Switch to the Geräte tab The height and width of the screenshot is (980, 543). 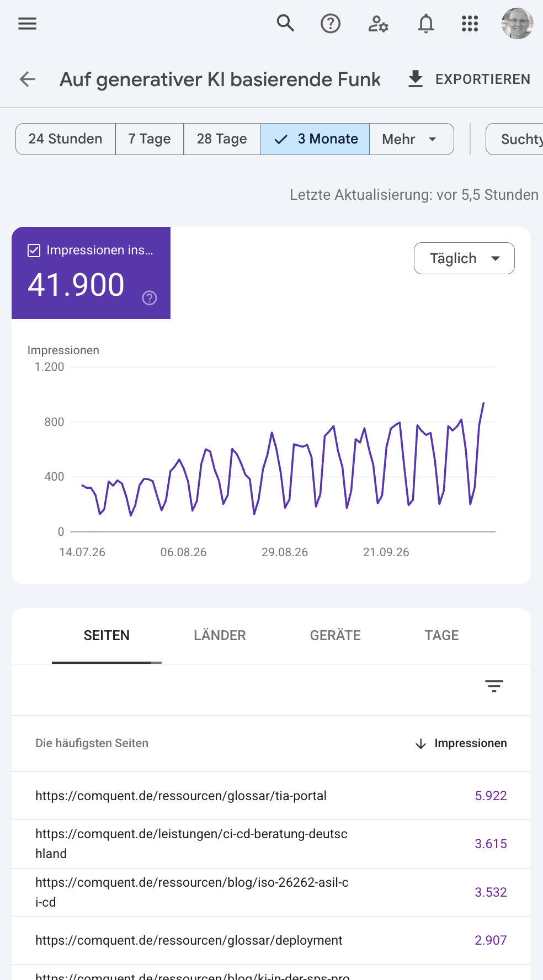[x=335, y=636]
